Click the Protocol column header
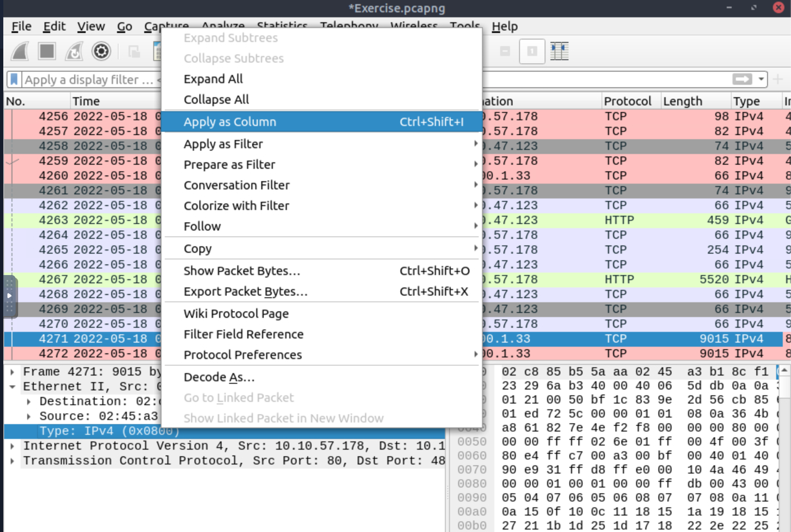791x532 pixels. pos(627,101)
